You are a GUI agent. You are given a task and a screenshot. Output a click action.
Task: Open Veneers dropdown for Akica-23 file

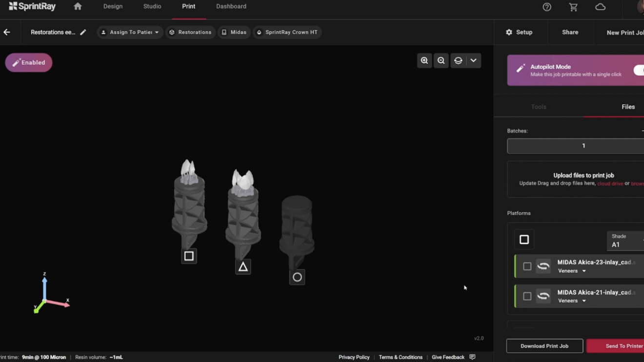(572, 271)
